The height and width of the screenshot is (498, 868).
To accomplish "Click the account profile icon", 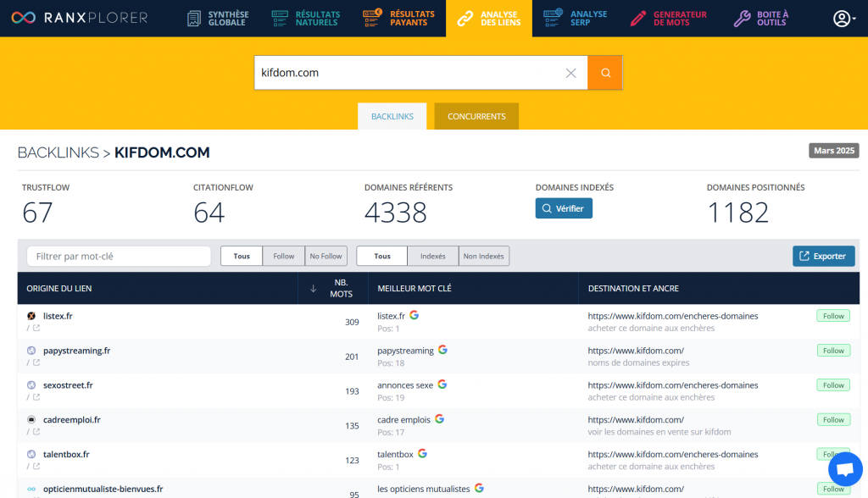I will [843, 18].
